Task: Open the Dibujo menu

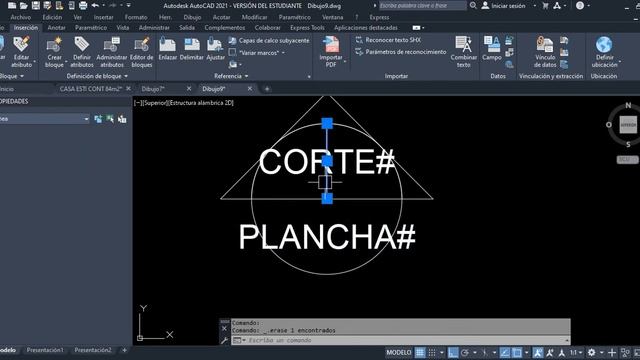Action: click(x=192, y=17)
